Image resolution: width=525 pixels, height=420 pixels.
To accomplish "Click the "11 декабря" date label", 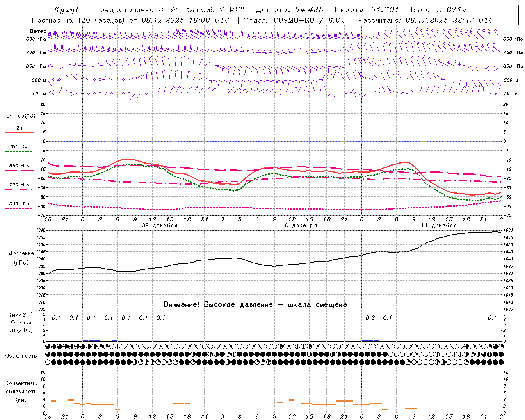I will 438,226.
